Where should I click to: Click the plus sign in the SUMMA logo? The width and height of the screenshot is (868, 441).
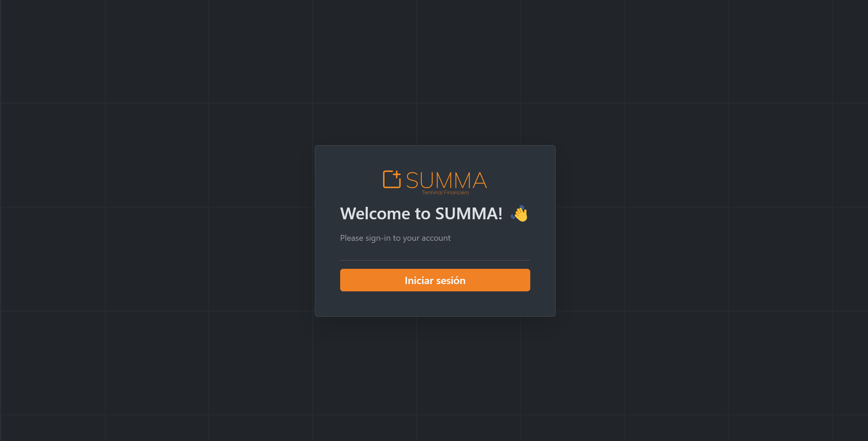397,174
